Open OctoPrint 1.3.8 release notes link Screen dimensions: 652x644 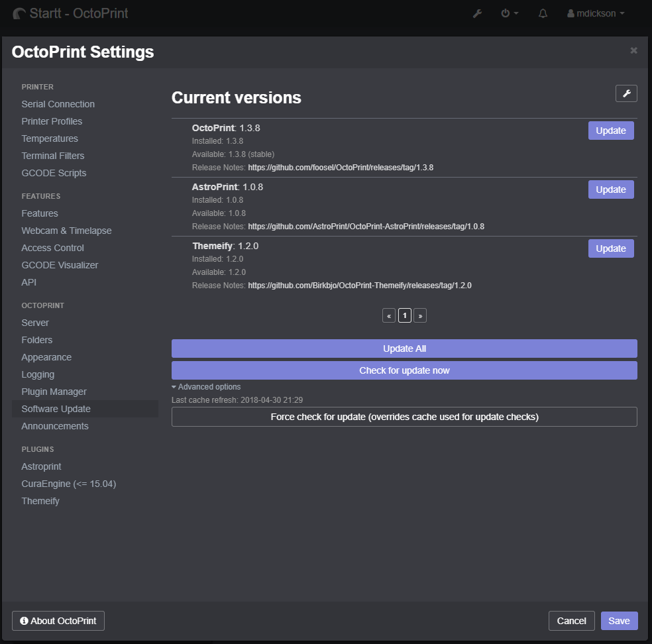(x=341, y=168)
